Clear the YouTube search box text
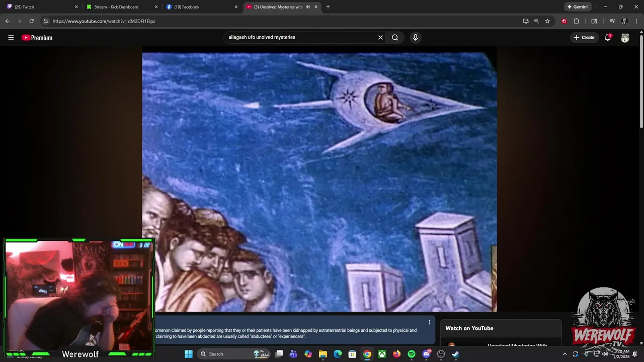Image resolution: width=644 pixels, height=362 pixels. point(380,37)
